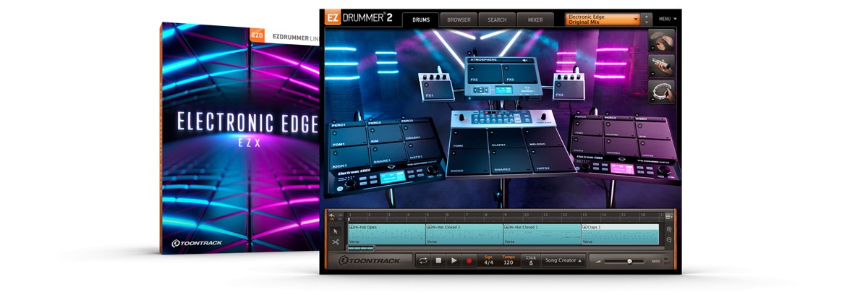Screen dimensions: 868x295
Task: Open the SEARCH tab
Action: (497, 20)
